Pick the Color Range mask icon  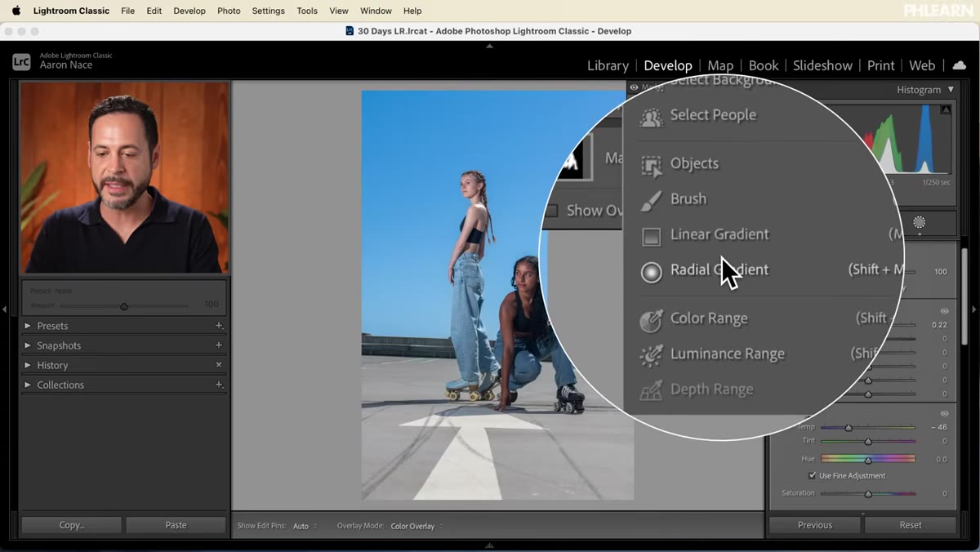click(x=651, y=321)
